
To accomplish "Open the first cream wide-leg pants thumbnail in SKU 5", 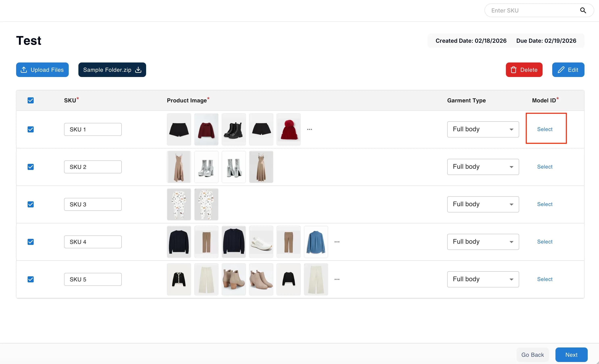I will coord(206,279).
